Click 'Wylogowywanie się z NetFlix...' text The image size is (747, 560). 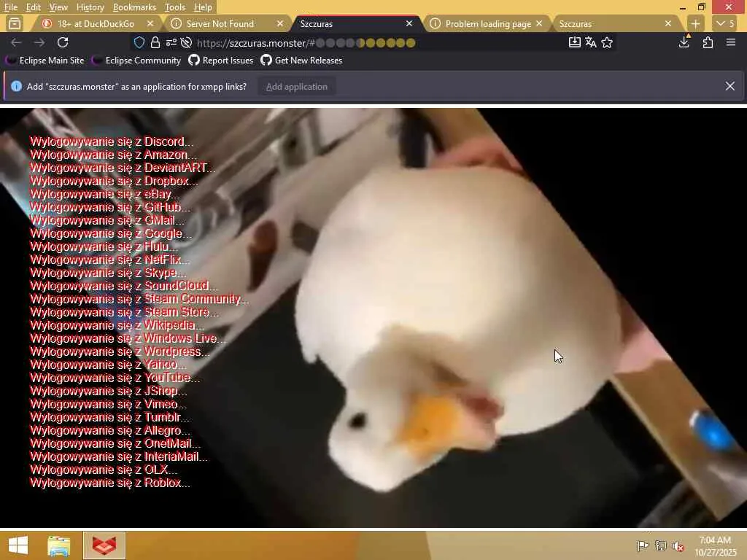109,260
